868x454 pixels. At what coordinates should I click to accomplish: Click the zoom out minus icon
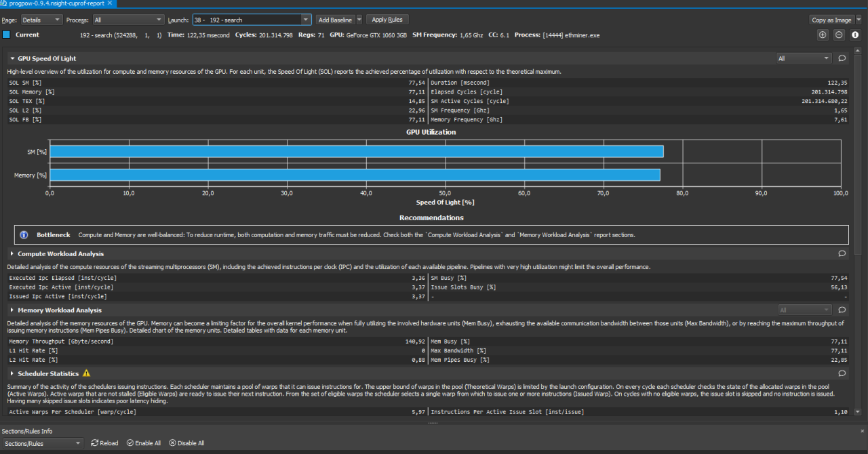pyautogui.click(x=839, y=35)
